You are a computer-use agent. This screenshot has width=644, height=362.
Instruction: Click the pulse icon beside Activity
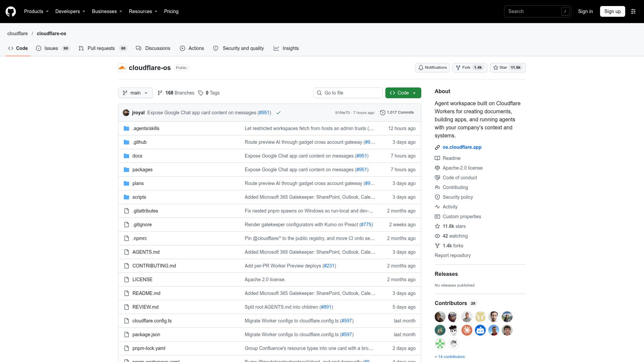click(x=437, y=207)
